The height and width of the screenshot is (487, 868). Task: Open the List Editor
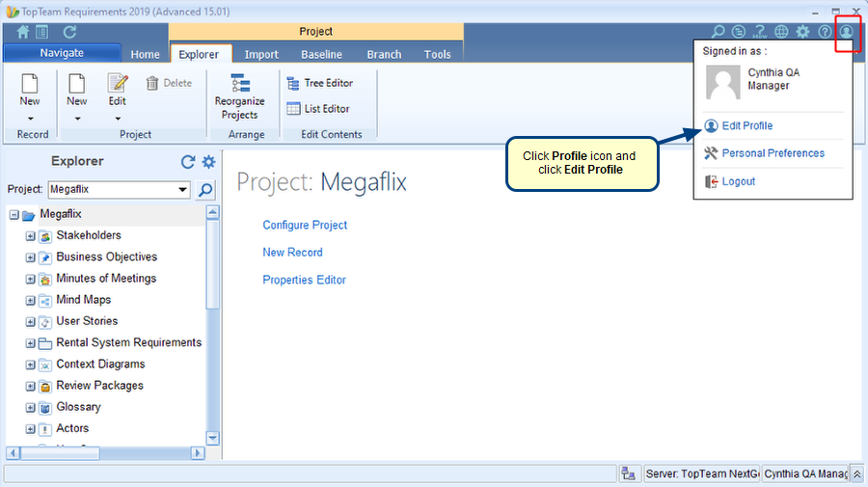click(317, 108)
